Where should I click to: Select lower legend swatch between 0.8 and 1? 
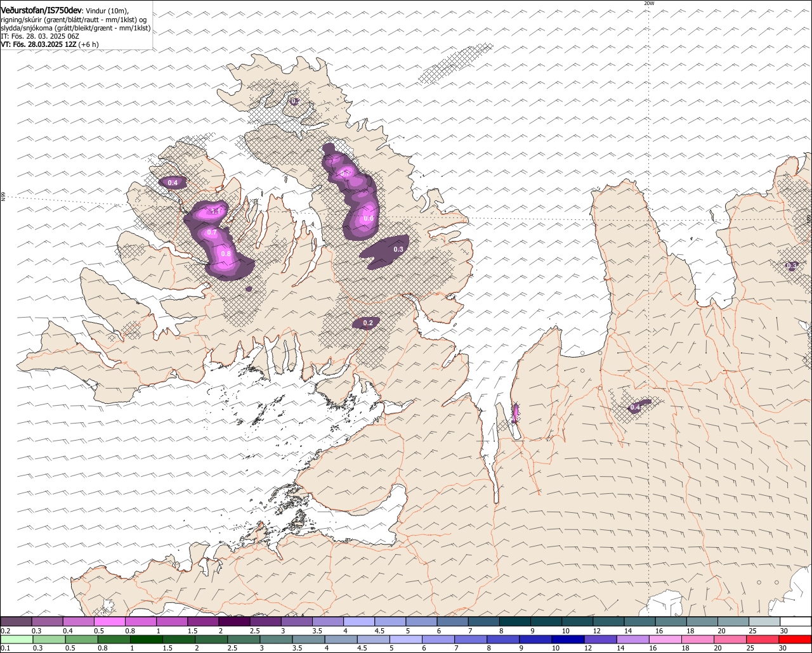(x=114, y=640)
